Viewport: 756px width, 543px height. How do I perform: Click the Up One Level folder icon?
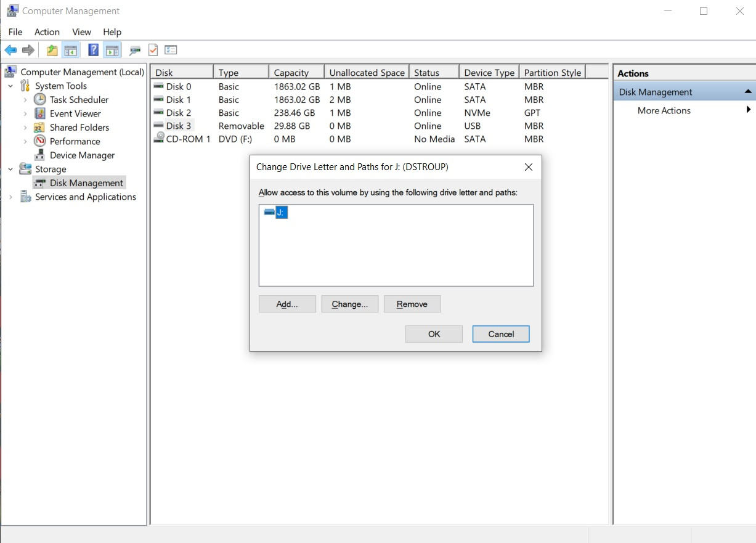point(52,51)
